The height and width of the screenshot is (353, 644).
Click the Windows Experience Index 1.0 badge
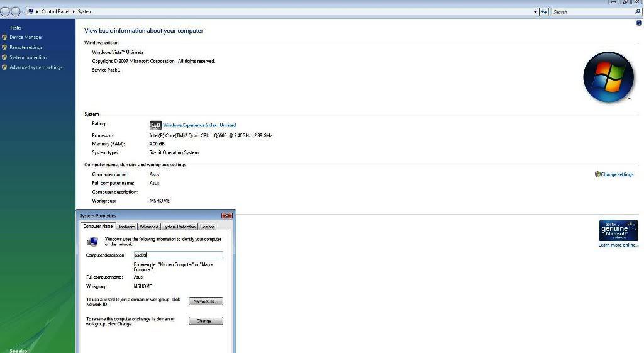155,125
